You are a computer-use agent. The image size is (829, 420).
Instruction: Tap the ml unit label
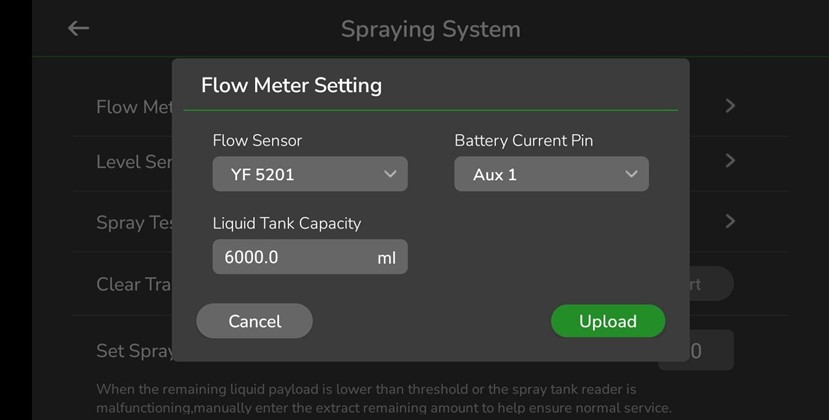pyautogui.click(x=386, y=258)
